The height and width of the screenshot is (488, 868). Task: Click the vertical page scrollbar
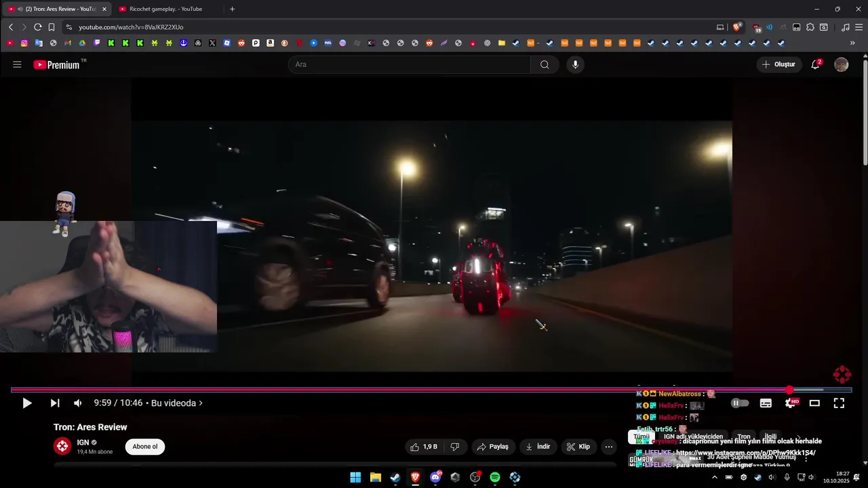point(865,113)
